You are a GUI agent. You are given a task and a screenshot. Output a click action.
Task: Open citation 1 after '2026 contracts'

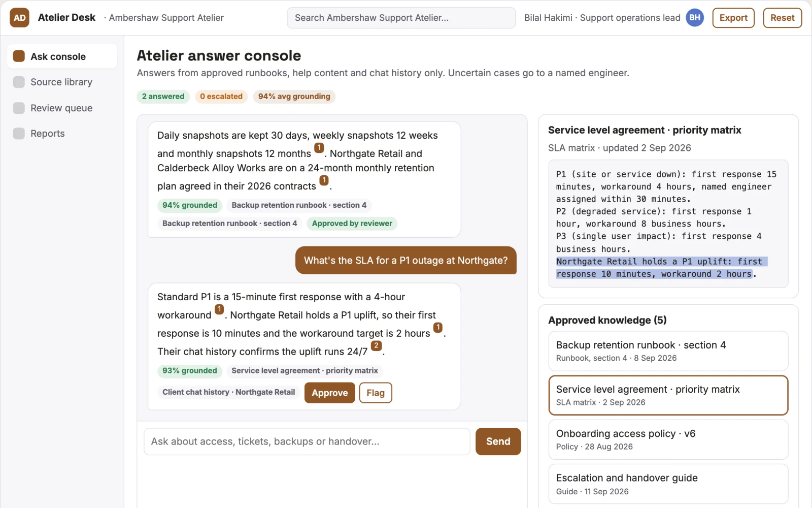pos(324,180)
